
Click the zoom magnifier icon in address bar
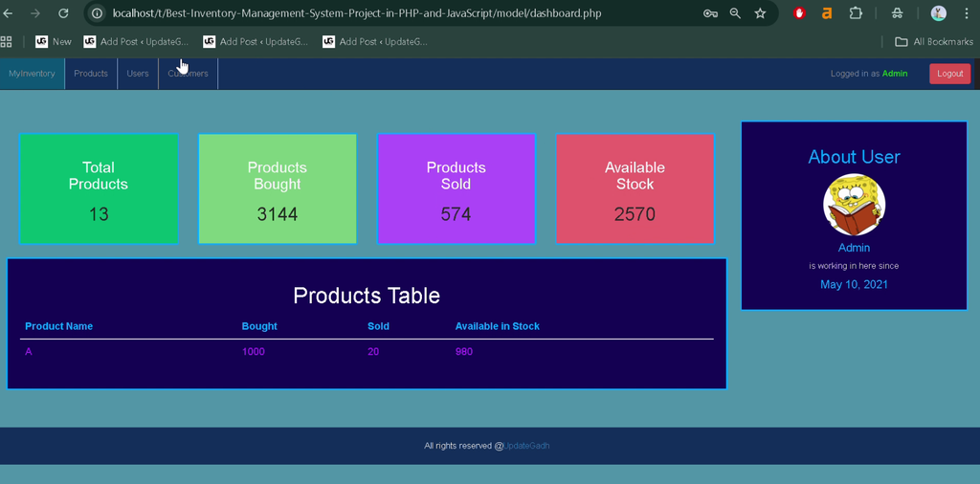[735, 13]
